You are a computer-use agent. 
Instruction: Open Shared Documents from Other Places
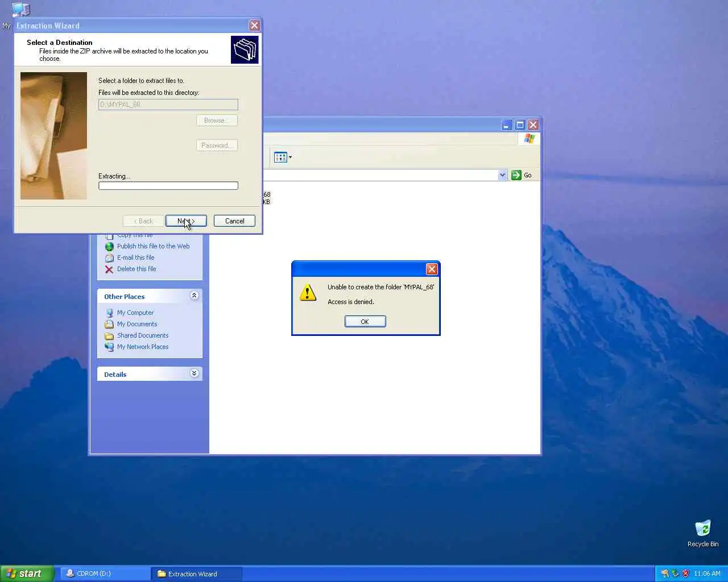point(143,335)
